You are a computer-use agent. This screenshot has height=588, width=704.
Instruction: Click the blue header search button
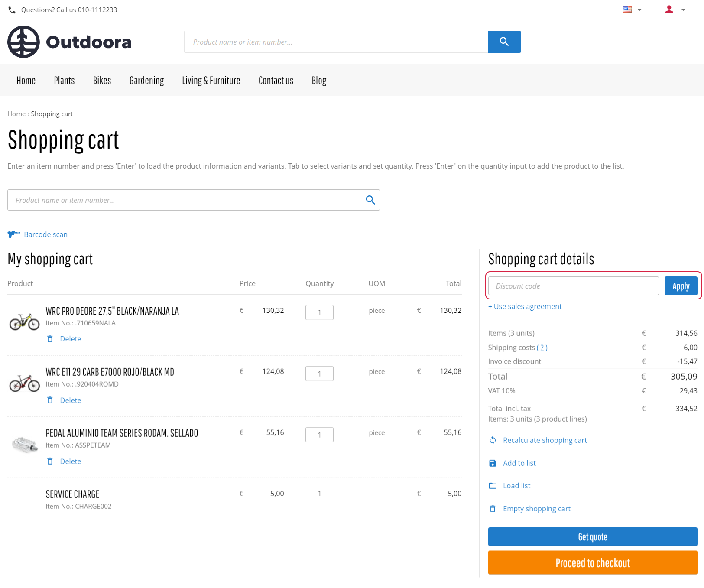pos(504,42)
